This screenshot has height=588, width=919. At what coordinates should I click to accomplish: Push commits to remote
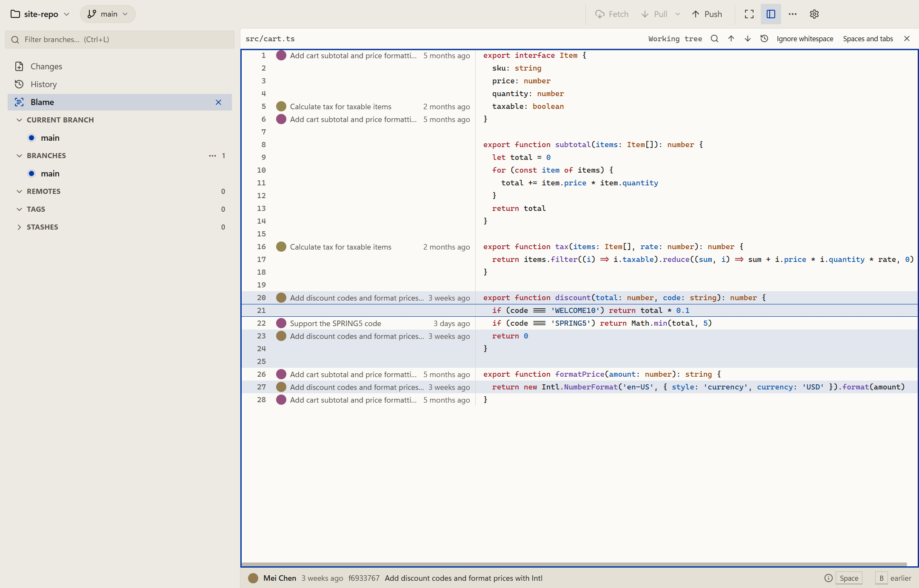coord(707,14)
